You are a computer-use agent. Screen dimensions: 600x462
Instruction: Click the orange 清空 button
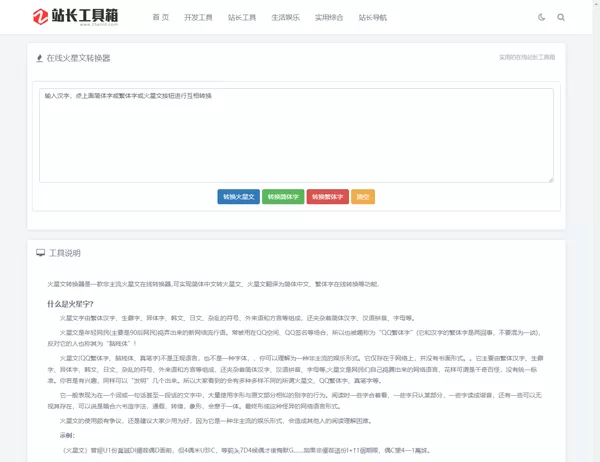(363, 197)
